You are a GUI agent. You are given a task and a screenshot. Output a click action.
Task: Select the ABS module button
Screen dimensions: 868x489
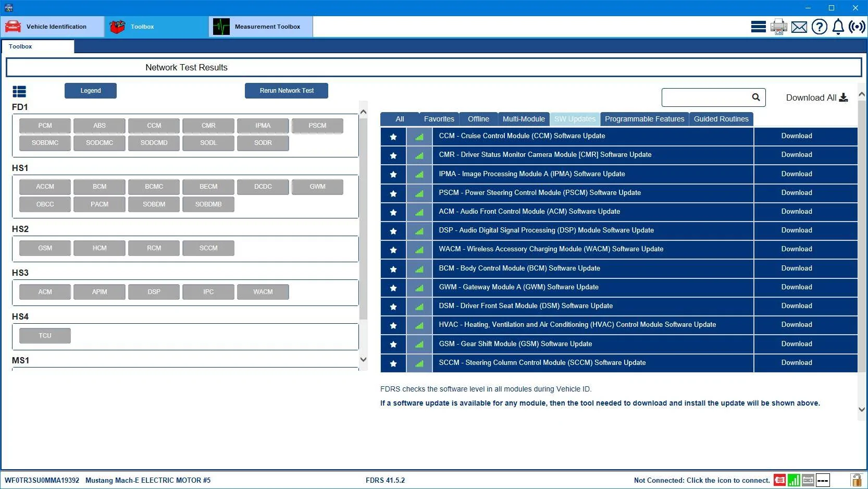[x=100, y=126]
